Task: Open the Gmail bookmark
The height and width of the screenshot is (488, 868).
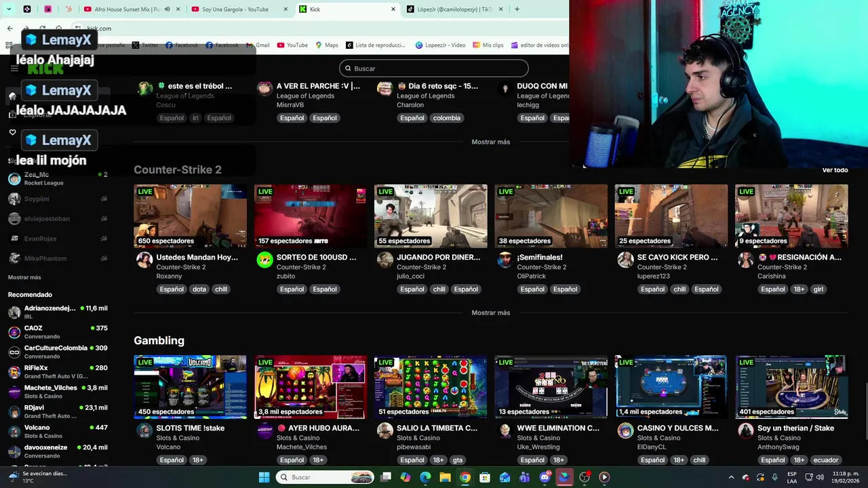Action: (258, 45)
